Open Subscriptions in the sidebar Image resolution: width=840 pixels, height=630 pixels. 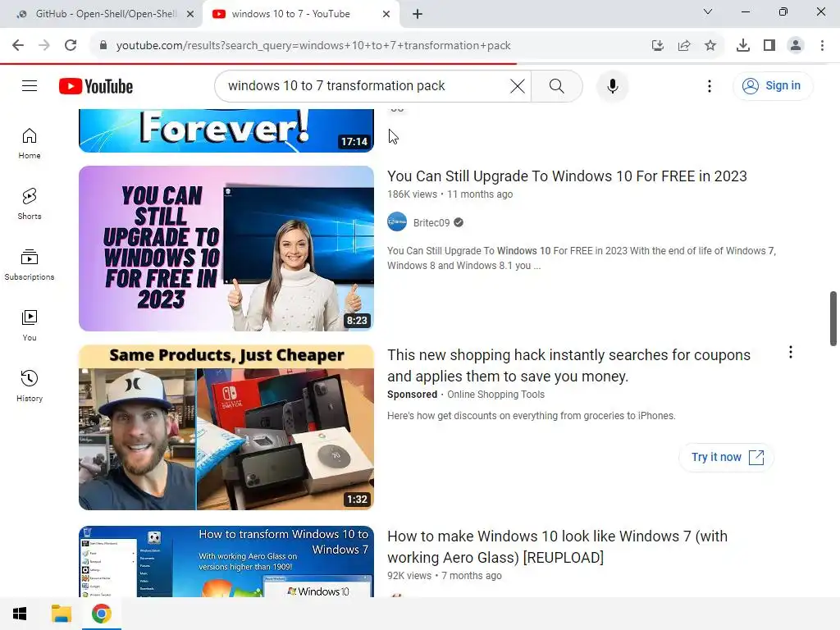[x=30, y=265]
